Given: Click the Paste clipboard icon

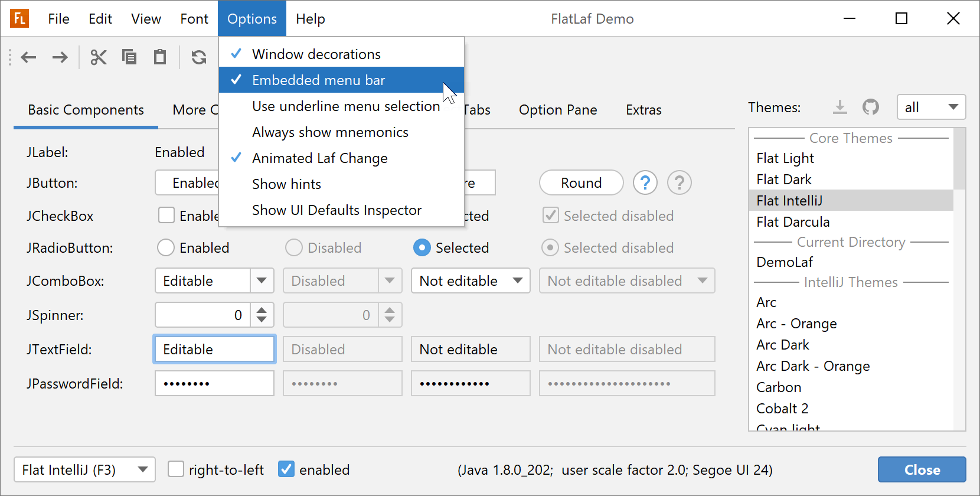Looking at the screenshot, I should 160,57.
